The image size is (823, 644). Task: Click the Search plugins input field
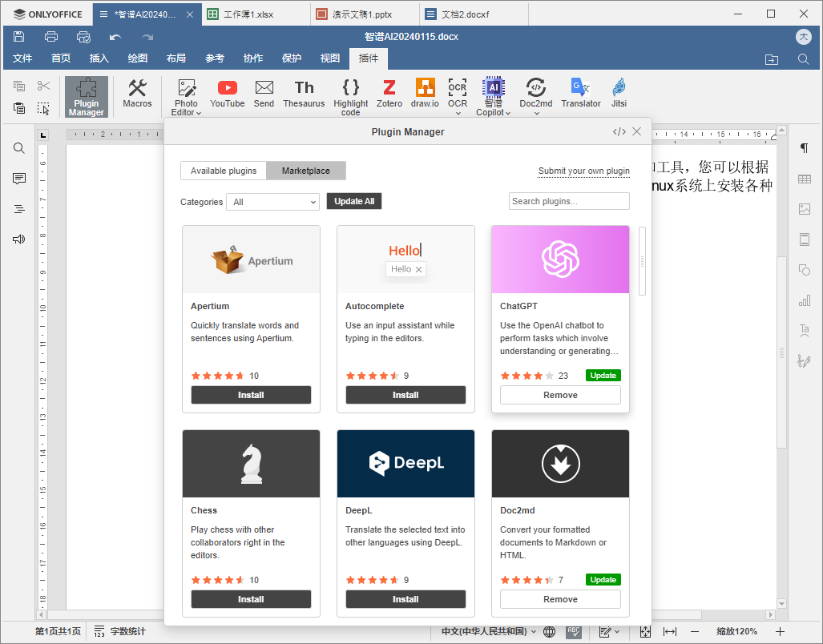coord(569,201)
